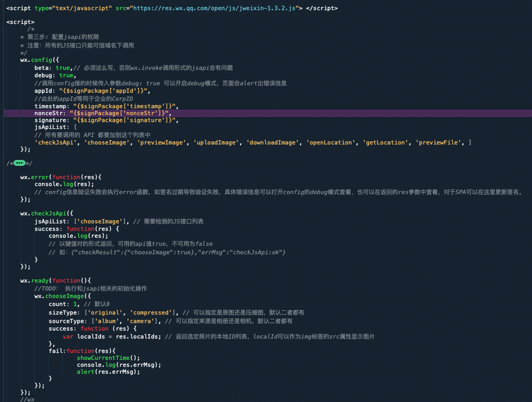This screenshot has height=402, width=532.
Task: Click 'wx.chooseImage({' call
Action: point(62,296)
